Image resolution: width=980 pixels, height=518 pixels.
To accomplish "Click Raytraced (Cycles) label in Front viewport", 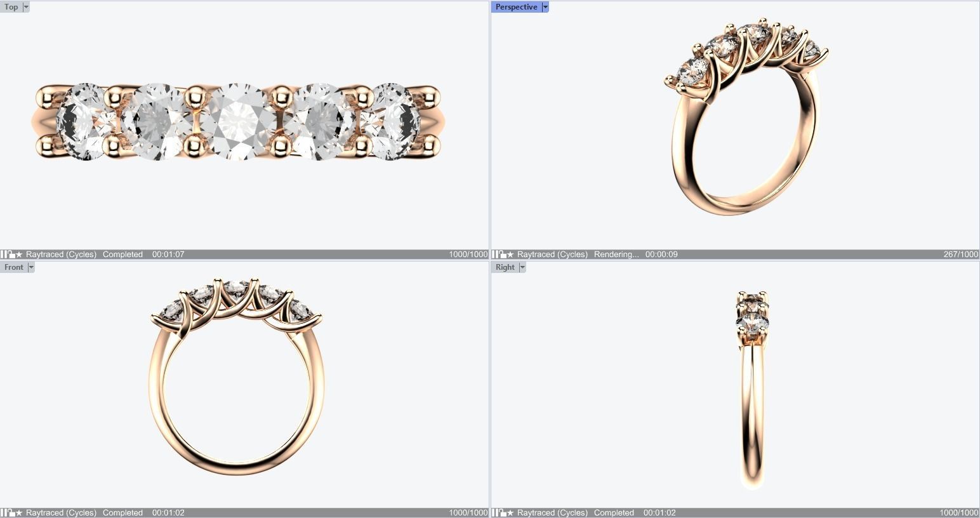I will 61,513.
